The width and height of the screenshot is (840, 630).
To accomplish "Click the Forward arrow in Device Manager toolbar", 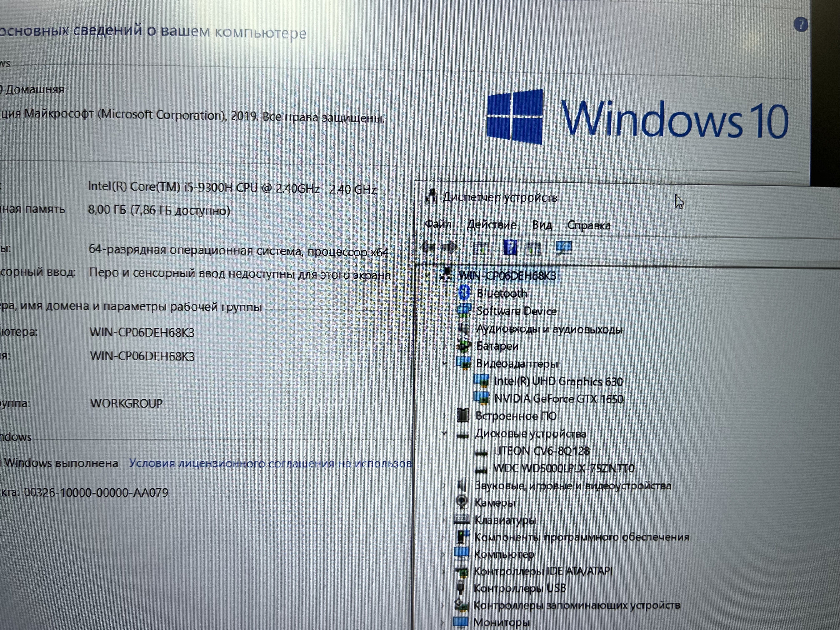I will click(450, 248).
